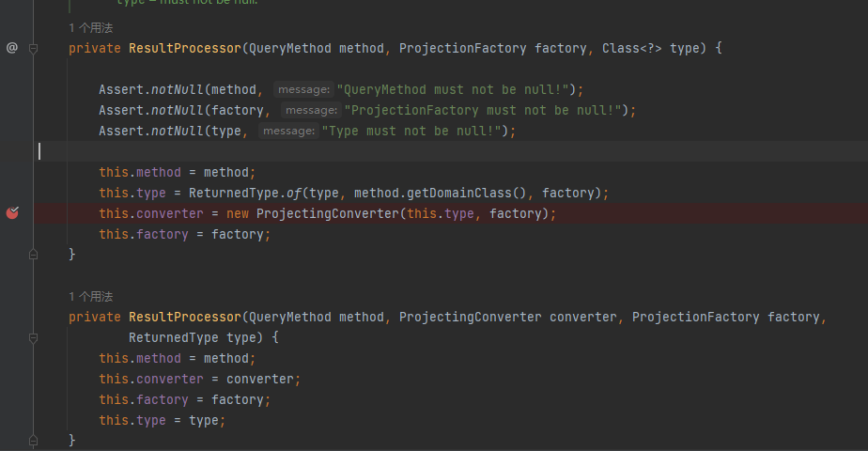The width and height of the screenshot is (868, 451).
Task: Remove the breakpoint on the converter line
Action: click(x=12, y=213)
